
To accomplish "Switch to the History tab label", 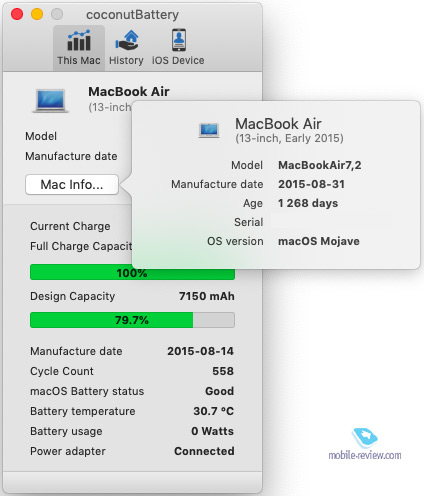I will [126, 60].
